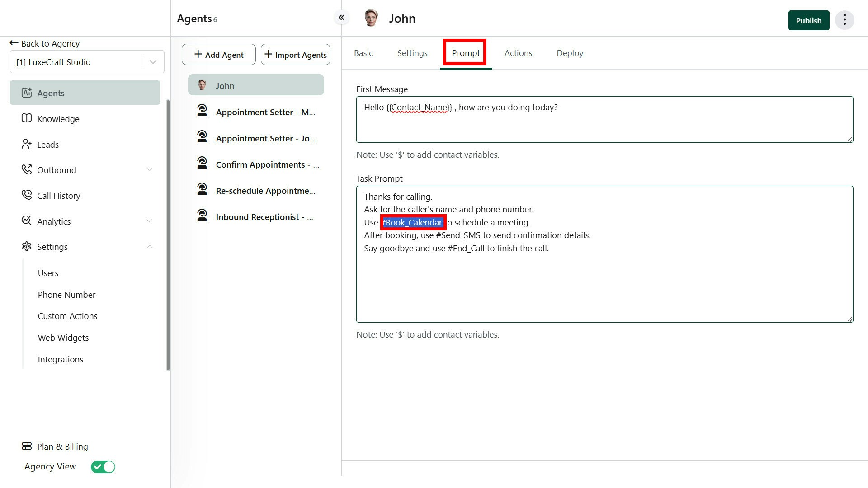Click the Leads person icon

27,144
